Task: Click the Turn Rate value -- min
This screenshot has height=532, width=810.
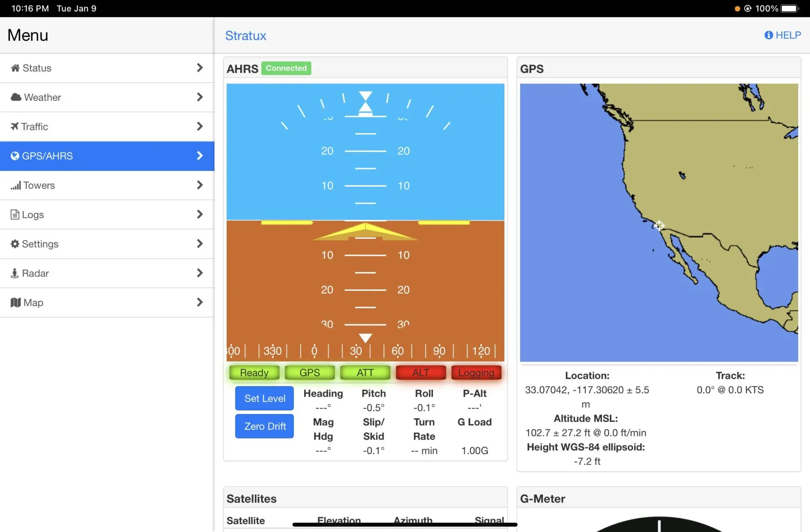Action: pos(424,451)
